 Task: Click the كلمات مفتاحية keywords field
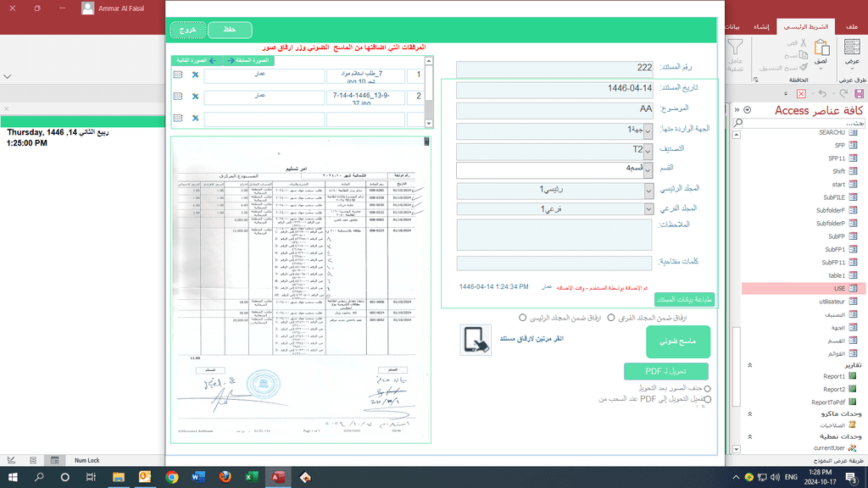click(x=554, y=263)
